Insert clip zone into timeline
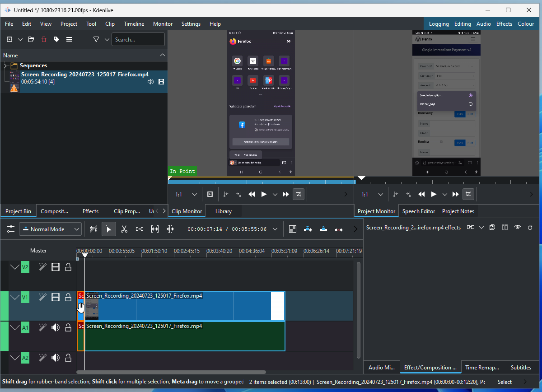This screenshot has height=392, width=542. tap(308, 229)
